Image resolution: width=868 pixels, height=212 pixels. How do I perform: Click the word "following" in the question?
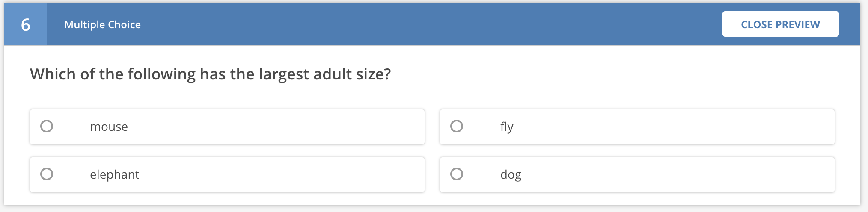pyautogui.click(x=161, y=74)
